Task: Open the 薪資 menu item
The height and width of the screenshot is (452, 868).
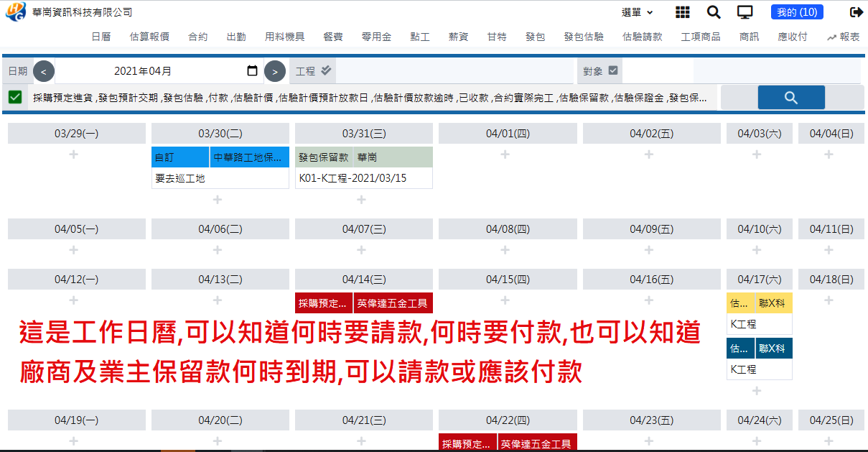Action: [x=458, y=37]
